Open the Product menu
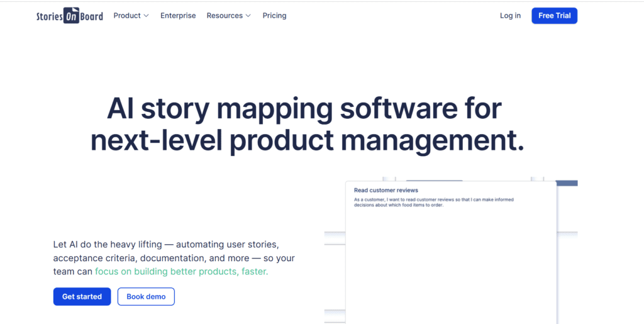Image resolution: width=644 pixels, height=324 pixels. (127, 16)
